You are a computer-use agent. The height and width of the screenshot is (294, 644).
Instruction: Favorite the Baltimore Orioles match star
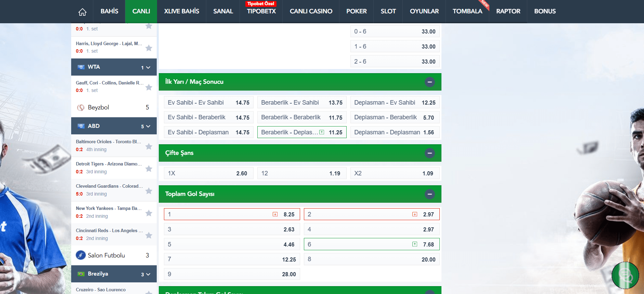149,146
